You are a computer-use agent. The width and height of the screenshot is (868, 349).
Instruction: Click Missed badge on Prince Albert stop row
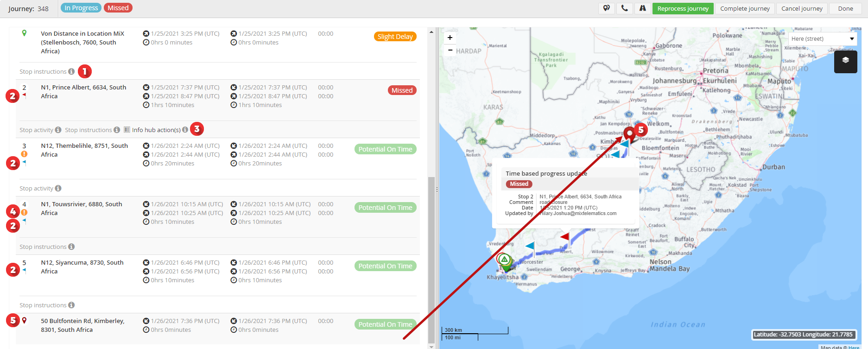point(402,90)
